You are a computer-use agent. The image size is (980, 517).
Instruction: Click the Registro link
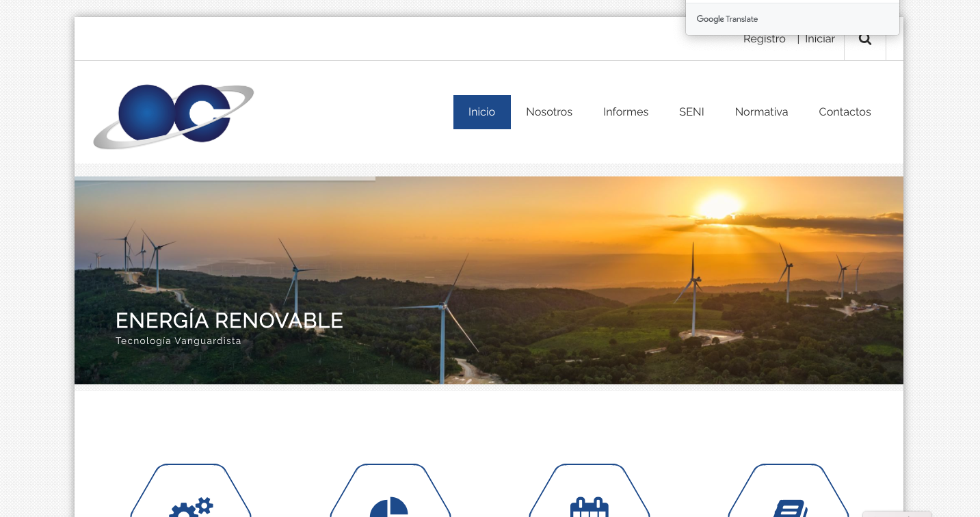pyautogui.click(x=764, y=39)
